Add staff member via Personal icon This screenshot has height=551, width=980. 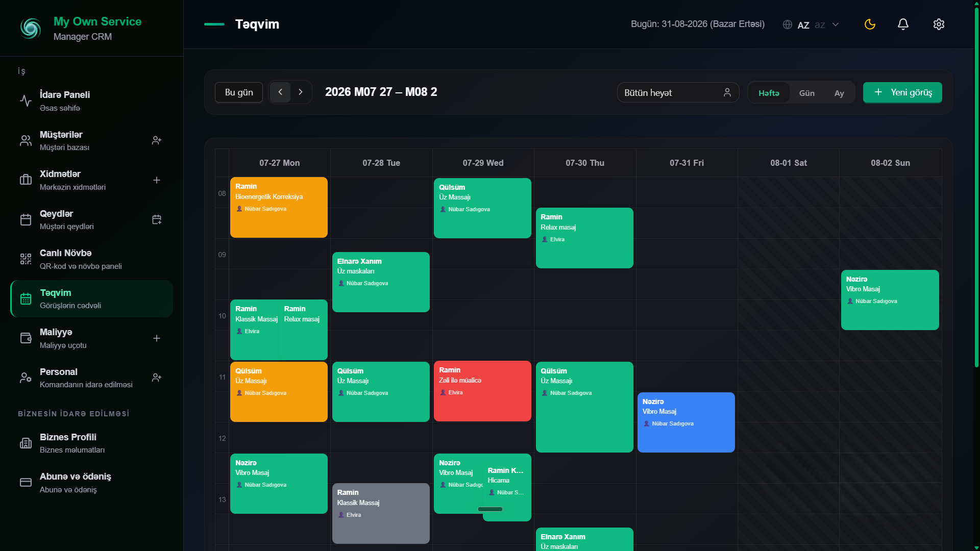click(x=157, y=378)
